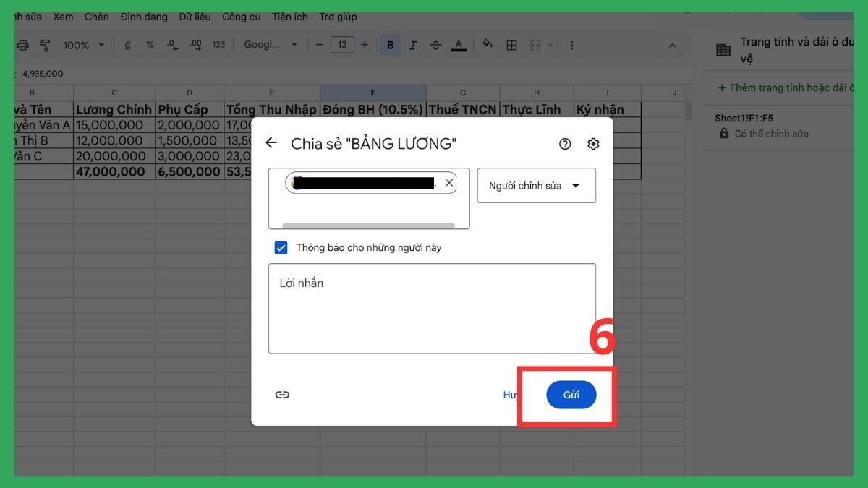Click the Gửi button to share
The height and width of the screenshot is (488, 868).
pyautogui.click(x=571, y=395)
